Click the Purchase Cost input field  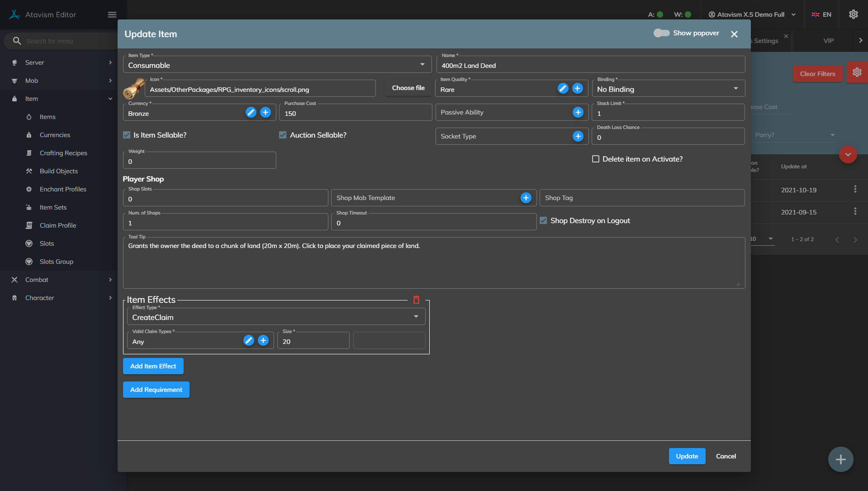[x=355, y=114]
